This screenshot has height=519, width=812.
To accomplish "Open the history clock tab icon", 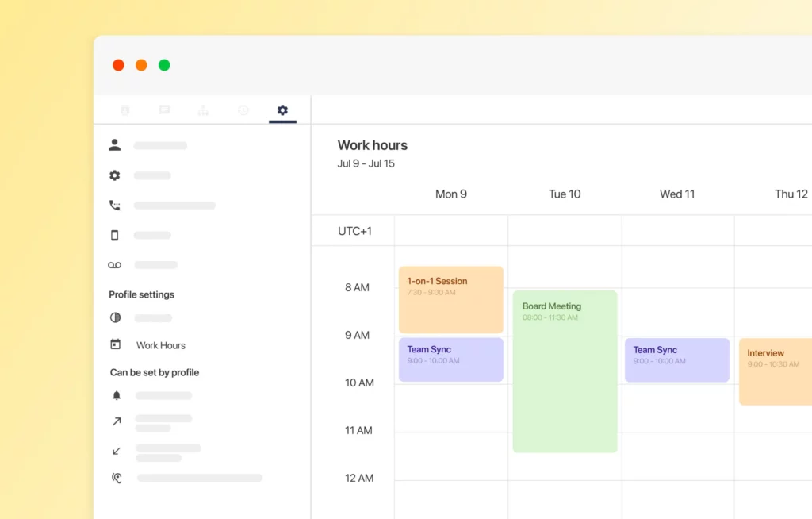I will click(243, 110).
